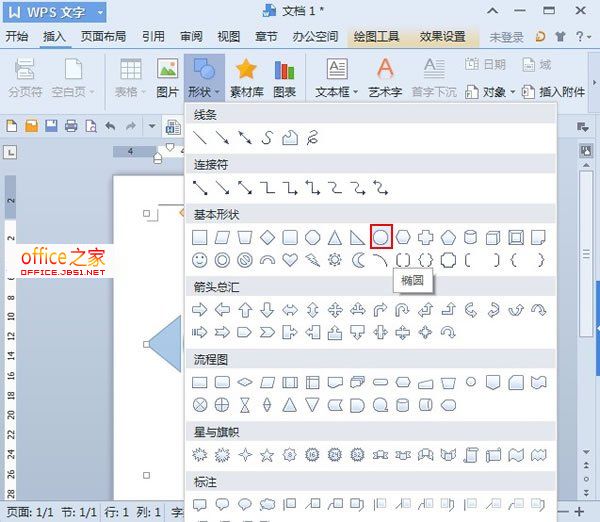
Task: Pick the vertical scroll shape
Action: (470, 455)
